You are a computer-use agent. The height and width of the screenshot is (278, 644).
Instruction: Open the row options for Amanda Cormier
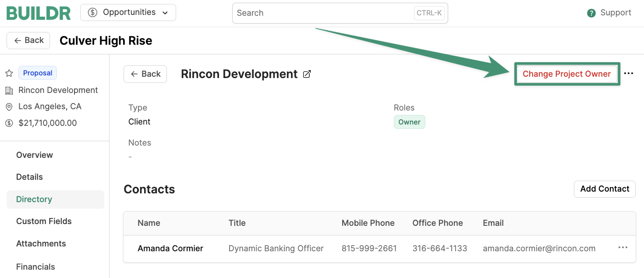click(x=623, y=248)
